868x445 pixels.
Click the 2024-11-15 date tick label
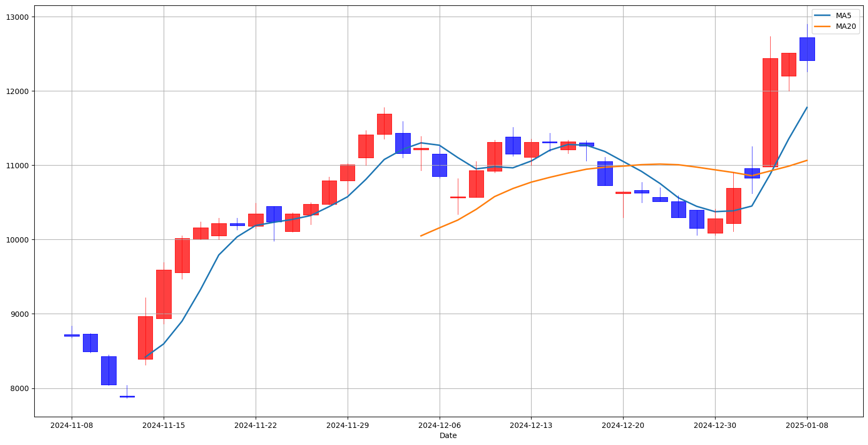pyautogui.click(x=164, y=426)
